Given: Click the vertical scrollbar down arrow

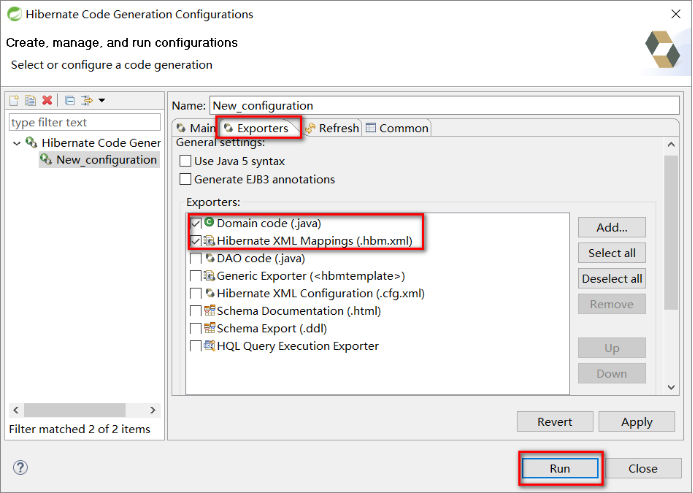Looking at the screenshot, I should coord(671,387).
